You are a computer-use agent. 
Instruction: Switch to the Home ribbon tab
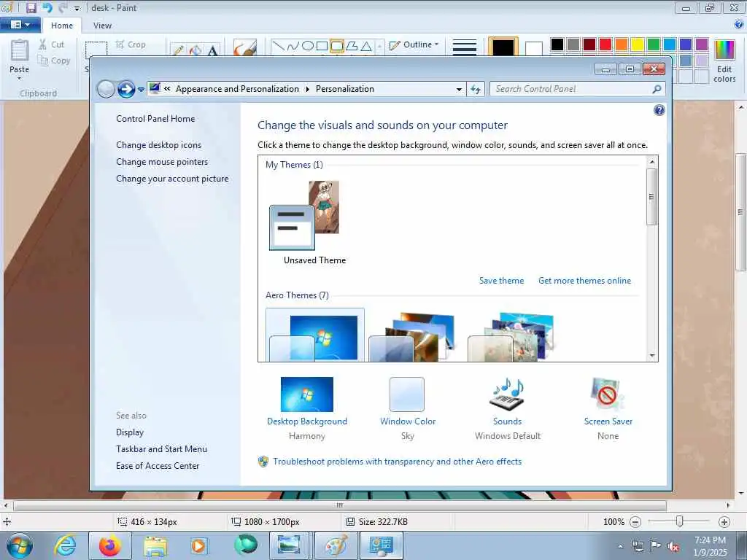coord(62,26)
